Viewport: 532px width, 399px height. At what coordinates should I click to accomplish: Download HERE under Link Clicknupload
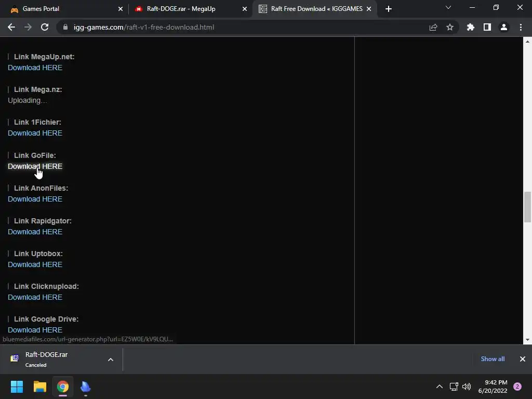click(x=35, y=297)
